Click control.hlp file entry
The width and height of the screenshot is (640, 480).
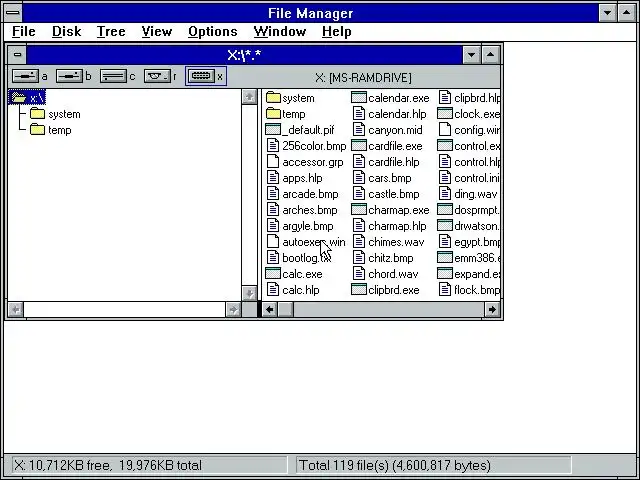coord(469,162)
